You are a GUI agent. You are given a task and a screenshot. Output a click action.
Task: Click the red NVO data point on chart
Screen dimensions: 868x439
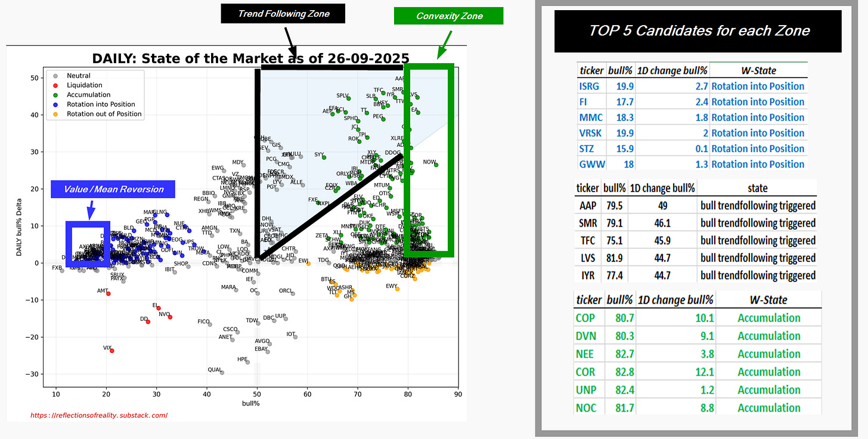[x=170, y=317]
